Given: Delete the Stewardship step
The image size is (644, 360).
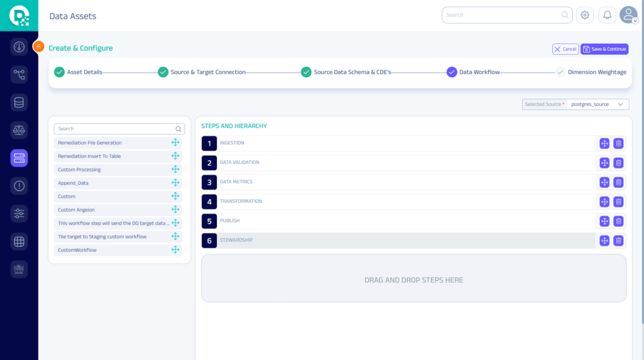Looking at the screenshot, I should tap(618, 241).
